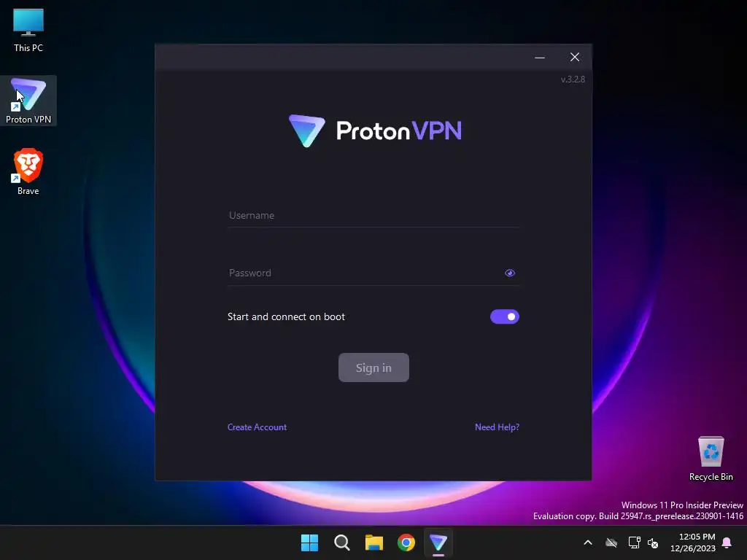This screenshot has width=747, height=560.
Task: Expand the system tray hidden icons chevron
Action: (588, 542)
